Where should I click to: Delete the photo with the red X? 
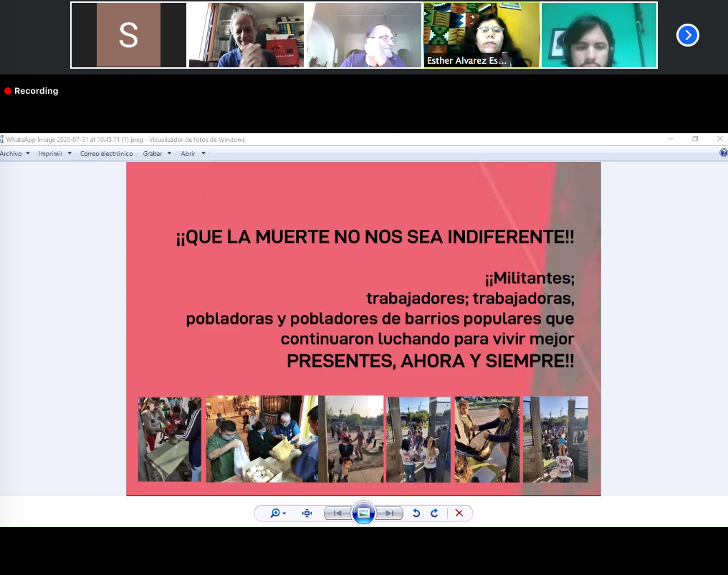[x=459, y=513]
